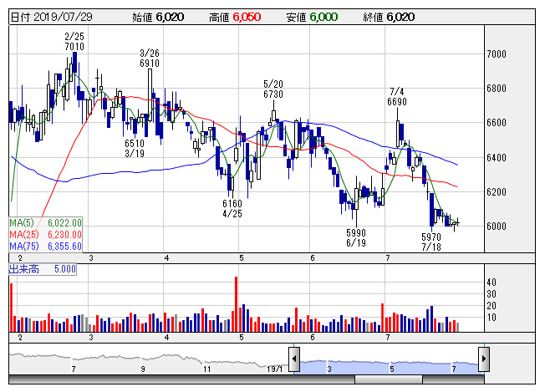This screenshot has width=545, height=392.
Task: Click the 19/1 label in overview navigator
Action: tap(274, 369)
